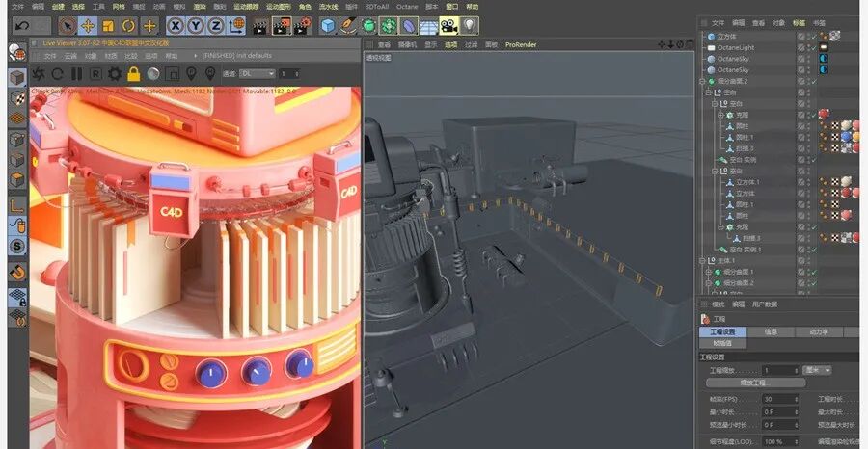Collapse the 主体.1 null node

click(703, 261)
